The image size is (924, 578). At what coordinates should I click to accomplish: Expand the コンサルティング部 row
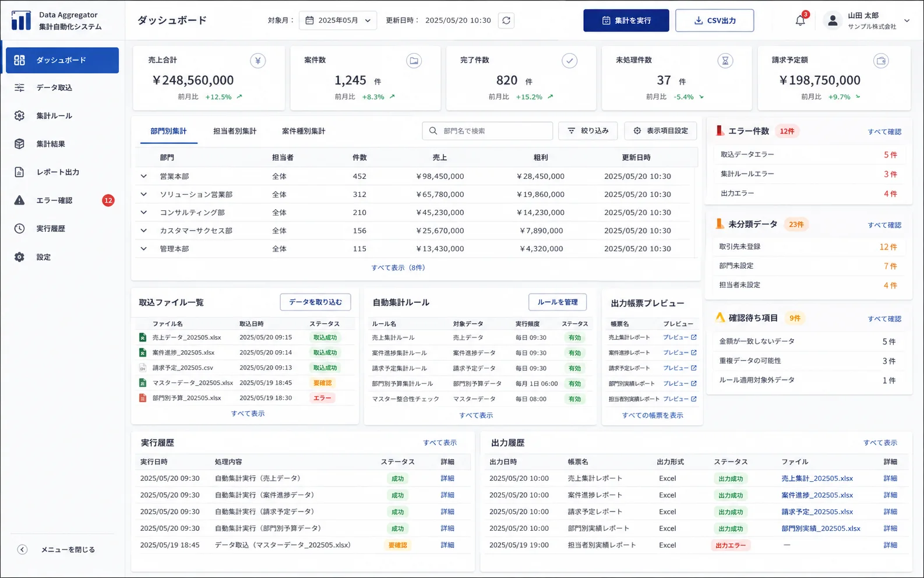click(x=144, y=212)
